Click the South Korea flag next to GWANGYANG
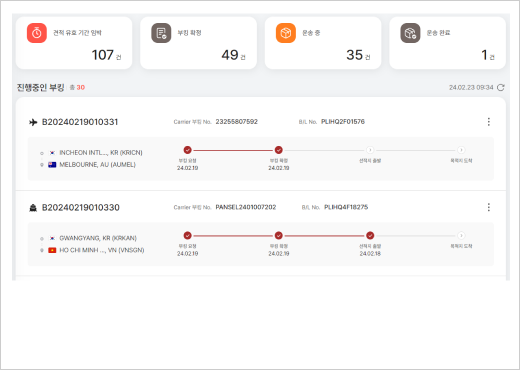This screenshot has height=370, width=520. pyautogui.click(x=52, y=238)
